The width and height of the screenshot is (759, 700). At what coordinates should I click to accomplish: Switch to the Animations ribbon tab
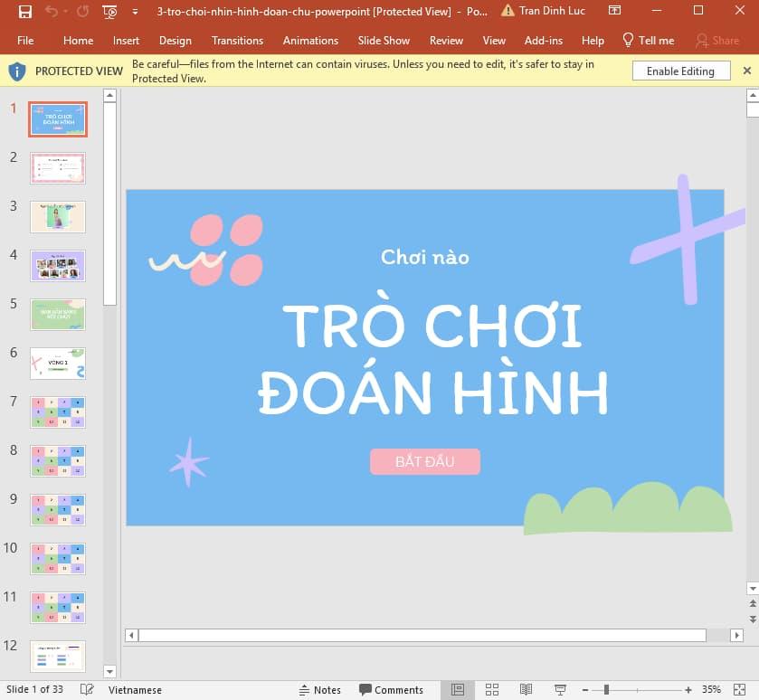pos(310,41)
